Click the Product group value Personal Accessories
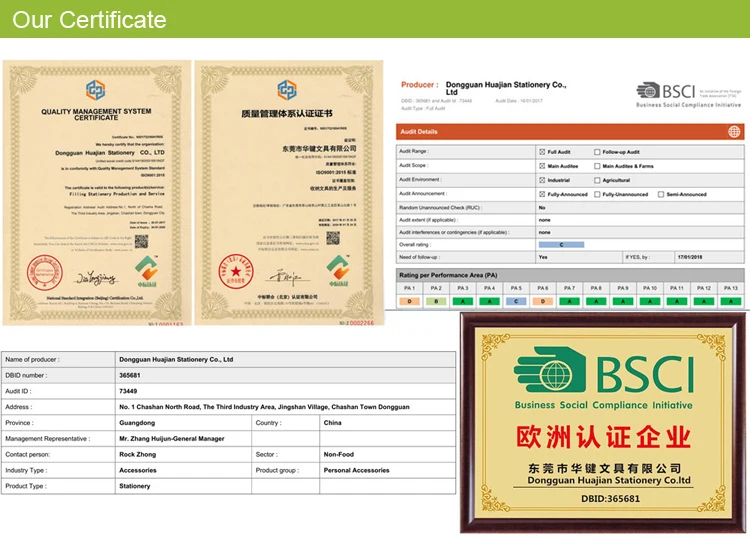Viewport: 750px width, 550px height. 356,470
